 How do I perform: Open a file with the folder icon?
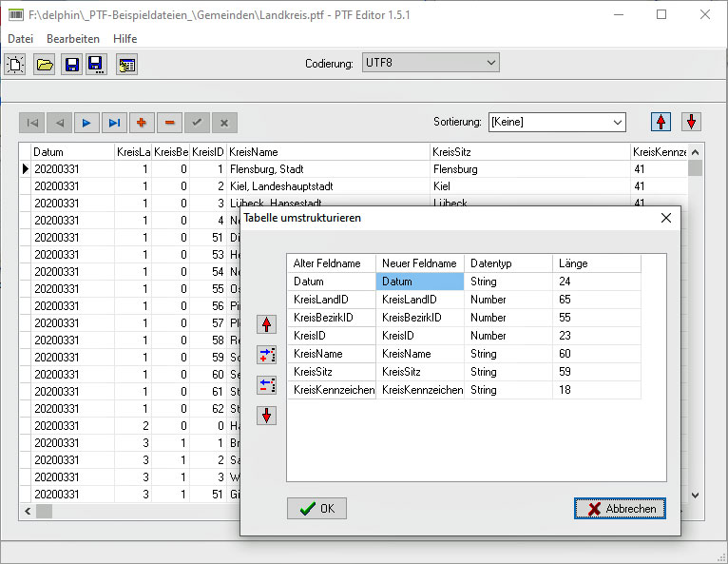[44, 65]
